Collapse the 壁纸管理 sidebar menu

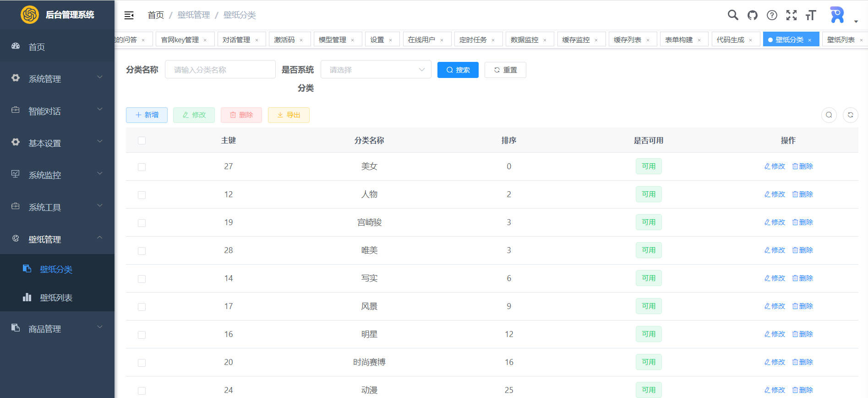[x=57, y=239]
